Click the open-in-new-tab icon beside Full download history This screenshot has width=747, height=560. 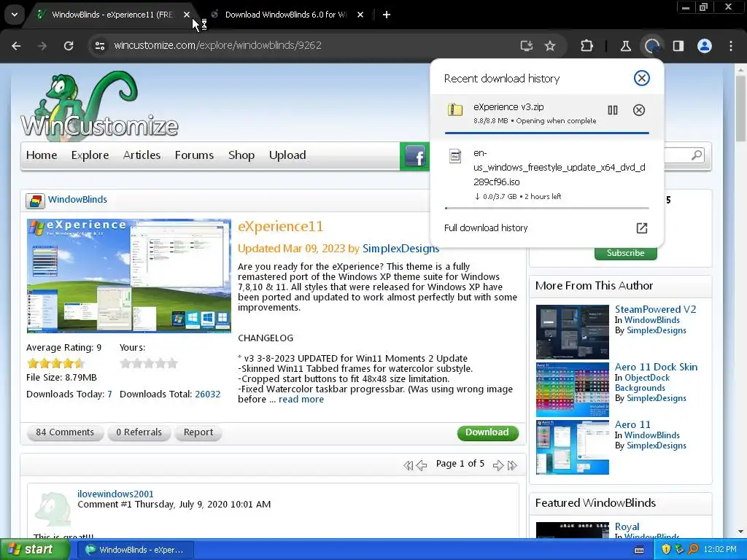642,228
